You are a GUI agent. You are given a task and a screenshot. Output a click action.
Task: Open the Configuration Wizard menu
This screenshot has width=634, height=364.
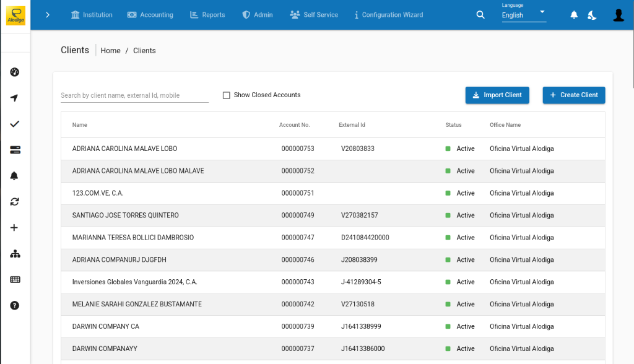pos(388,14)
